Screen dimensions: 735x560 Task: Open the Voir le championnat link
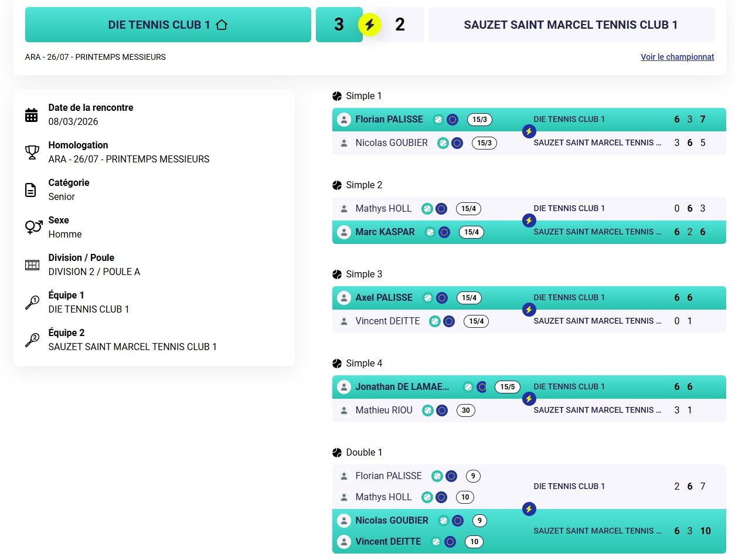[x=678, y=57]
